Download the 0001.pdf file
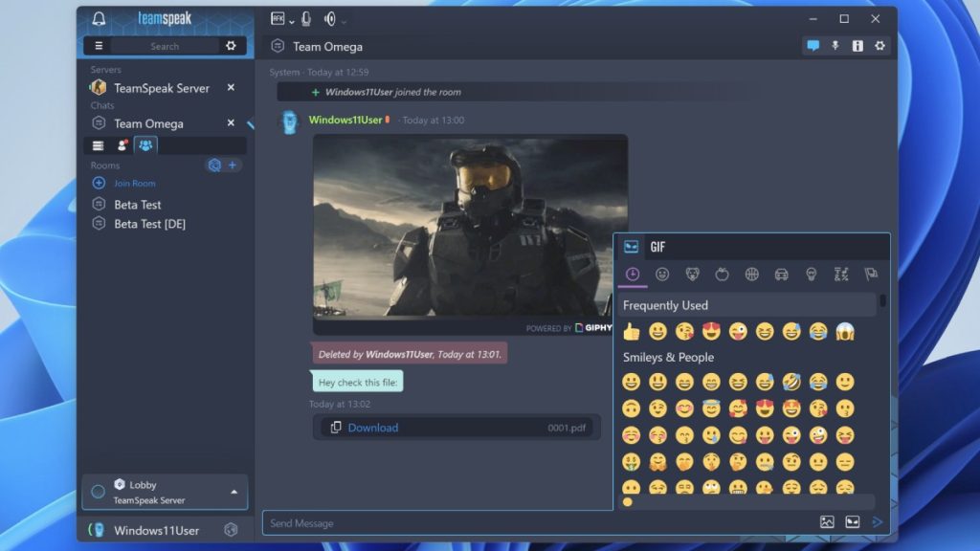The width and height of the screenshot is (980, 551). coord(372,428)
